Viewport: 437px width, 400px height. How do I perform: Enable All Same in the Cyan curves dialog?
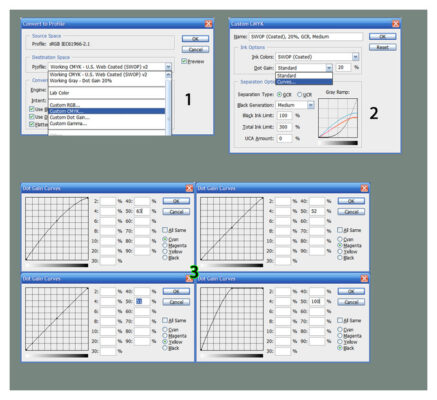pyautogui.click(x=165, y=230)
